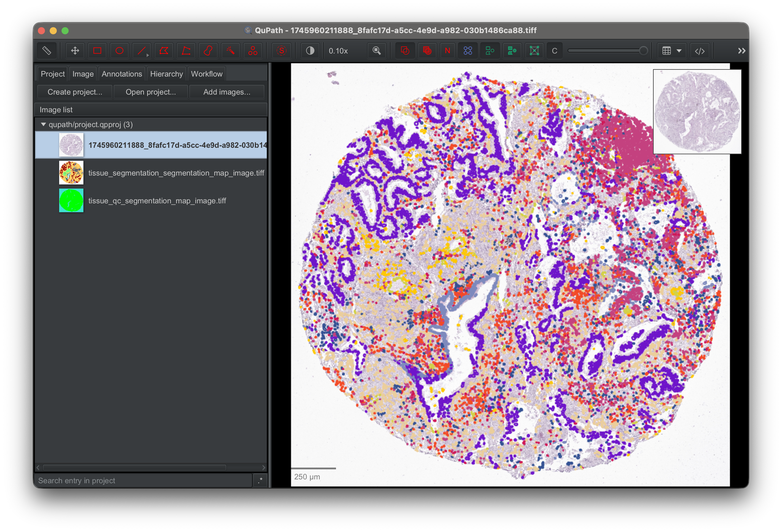
Task: Toggle Selection mode S button
Action: pos(281,51)
